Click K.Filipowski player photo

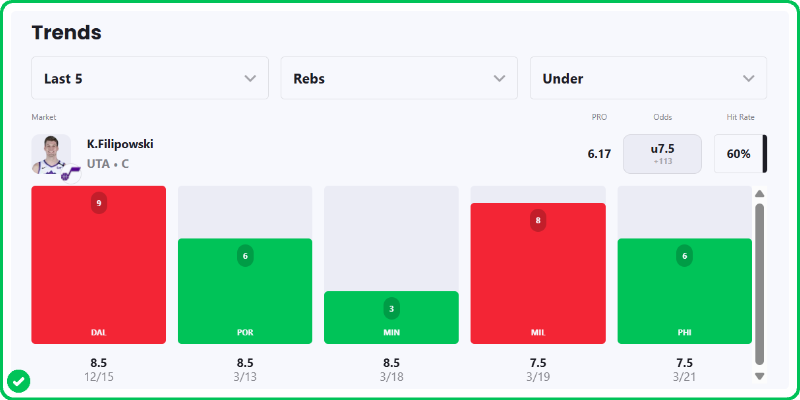click(50, 154)
